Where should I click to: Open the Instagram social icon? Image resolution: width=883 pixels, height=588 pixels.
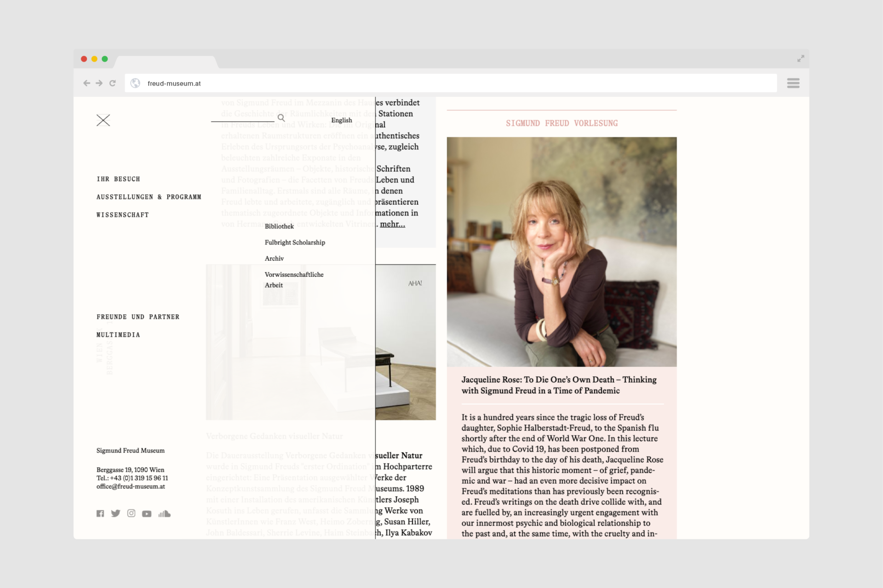click(x=131, y=514)
